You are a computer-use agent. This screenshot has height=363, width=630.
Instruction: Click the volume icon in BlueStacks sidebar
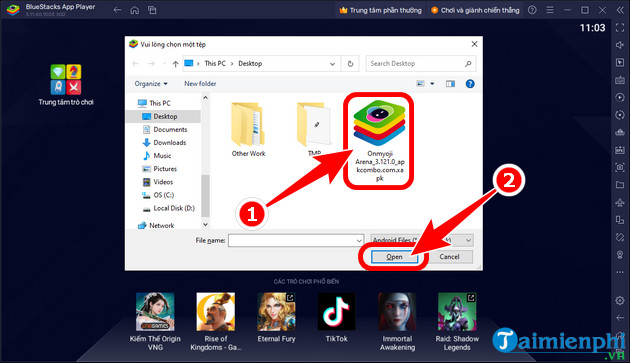pyautogui.click(x=620, y=45)
